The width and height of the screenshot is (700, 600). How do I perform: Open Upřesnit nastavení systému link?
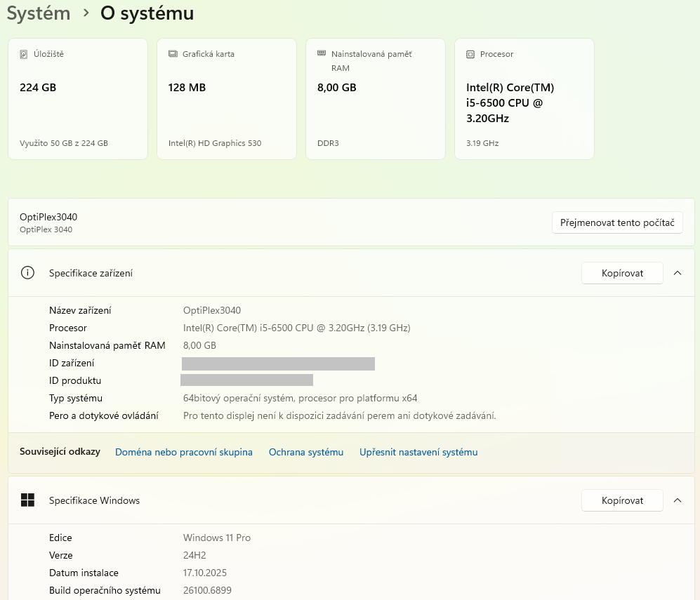coord(418,452)
